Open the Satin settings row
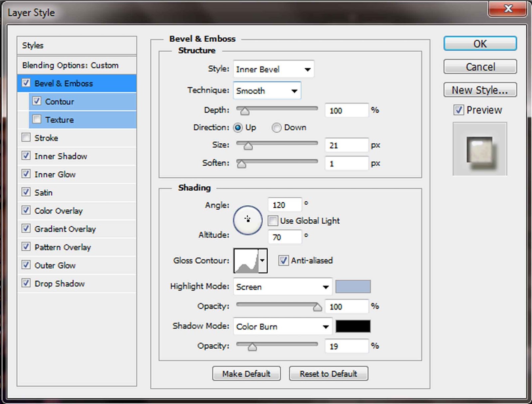The image size is (532, 404). point(77,192)
